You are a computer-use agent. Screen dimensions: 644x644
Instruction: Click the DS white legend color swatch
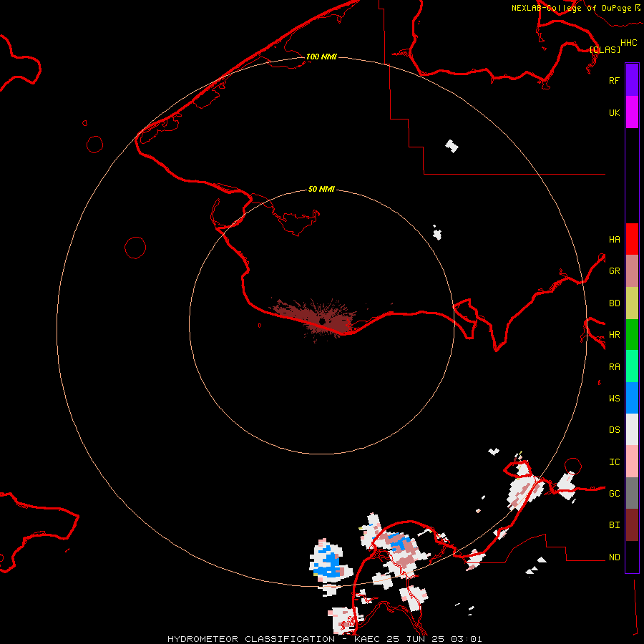point(632,429)
